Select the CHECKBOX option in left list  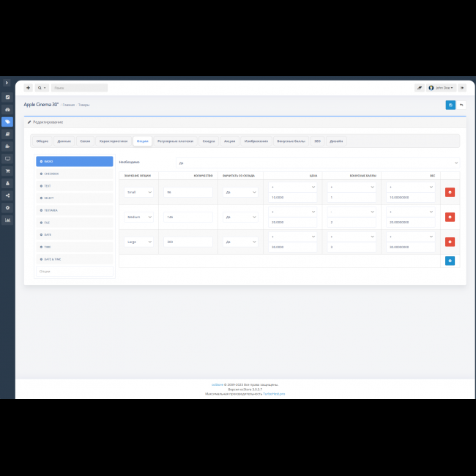pos(74,174)
